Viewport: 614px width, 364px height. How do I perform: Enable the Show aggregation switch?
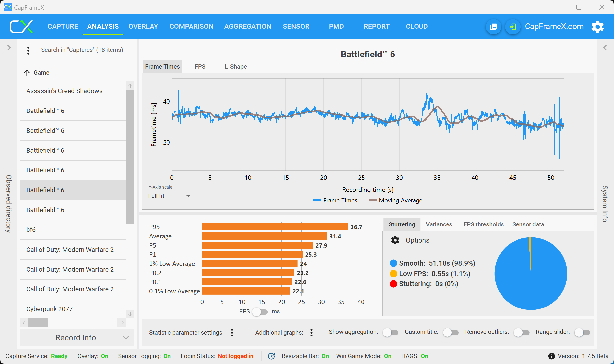point(390,332)
